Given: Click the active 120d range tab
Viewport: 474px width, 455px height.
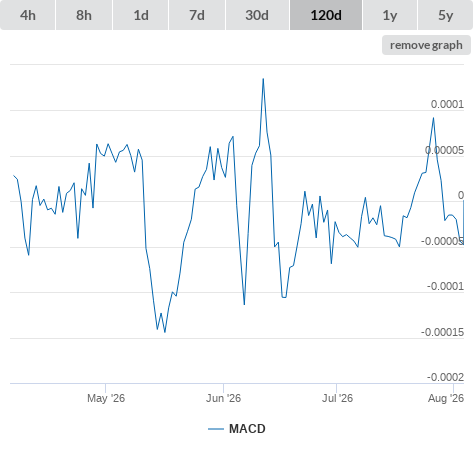Looking at the screenshot, I should click(326, 15).
